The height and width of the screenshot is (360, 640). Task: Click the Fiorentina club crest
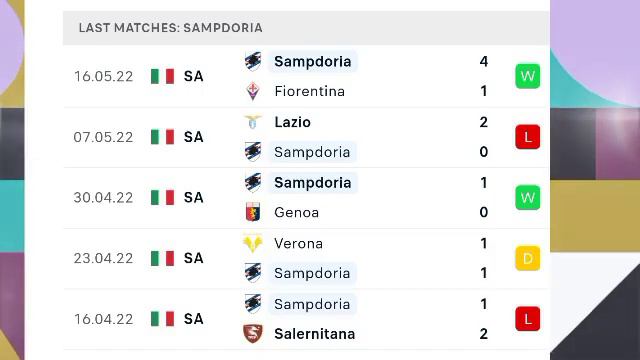[x=253, y=91]
